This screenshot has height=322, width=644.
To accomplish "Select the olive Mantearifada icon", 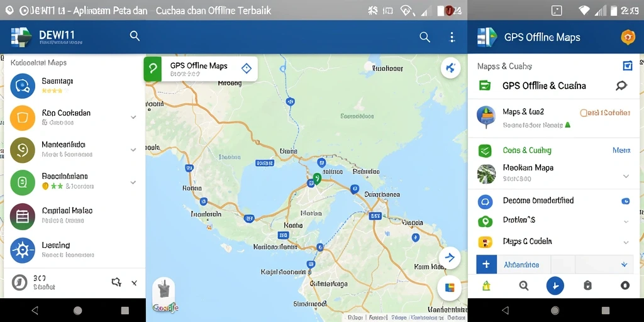I will 23,150.
